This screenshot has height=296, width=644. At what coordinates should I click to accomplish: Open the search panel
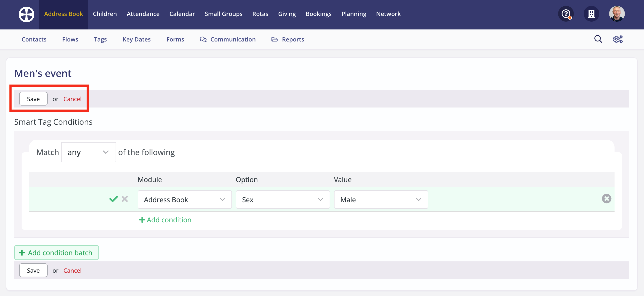[x=598, y=39]
